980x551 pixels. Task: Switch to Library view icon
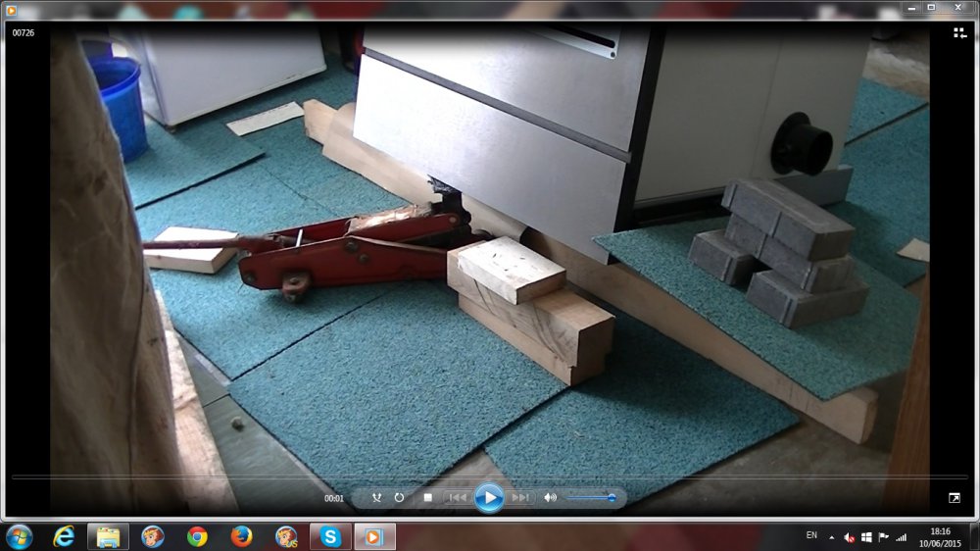point(960,33)
